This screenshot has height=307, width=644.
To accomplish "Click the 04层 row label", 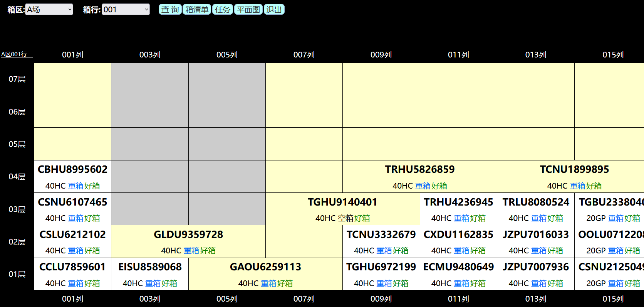I will (17, 177).
